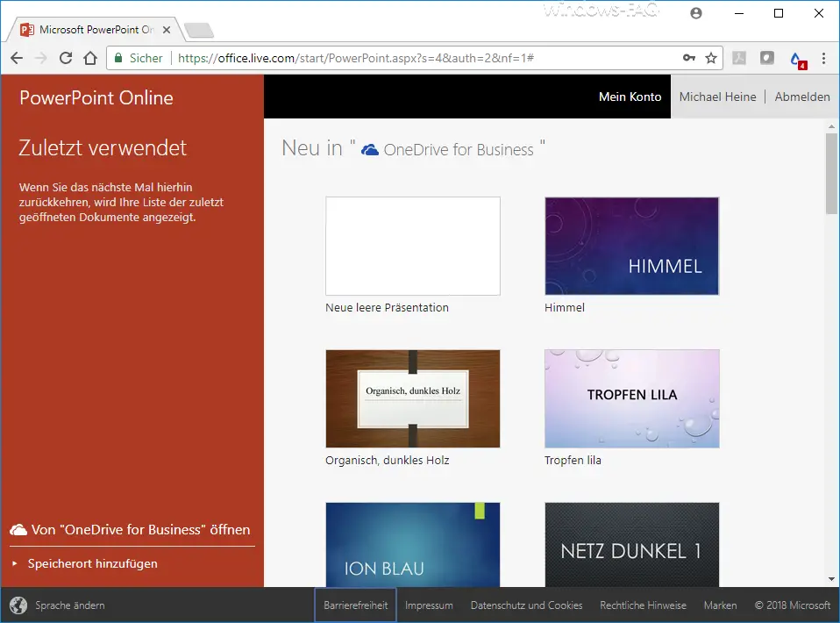Select the Netz Dunkel 1 template thumbnail
This screenshot has width=840, height=623.
click(x=632, y=545)
